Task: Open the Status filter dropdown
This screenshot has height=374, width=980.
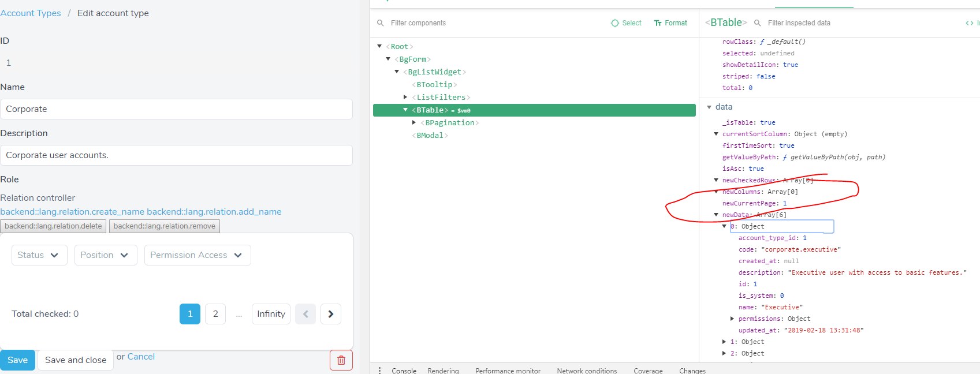Action: (39, 255)
